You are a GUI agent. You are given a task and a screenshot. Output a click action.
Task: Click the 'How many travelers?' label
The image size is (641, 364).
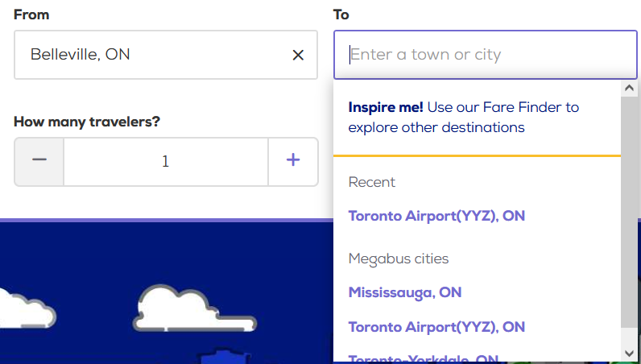coord(87,122)
